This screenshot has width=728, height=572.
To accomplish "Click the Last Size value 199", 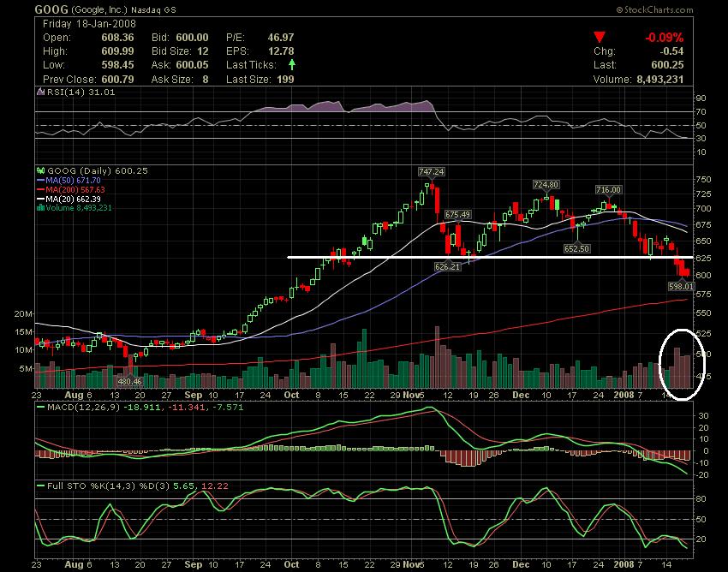I will coord(285,80).
